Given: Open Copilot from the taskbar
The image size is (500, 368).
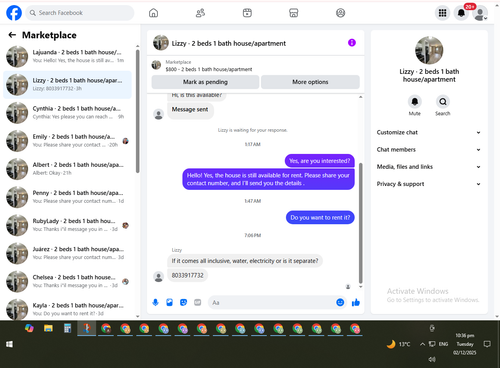Looking at the screenshot, I should tap(29, 328).
